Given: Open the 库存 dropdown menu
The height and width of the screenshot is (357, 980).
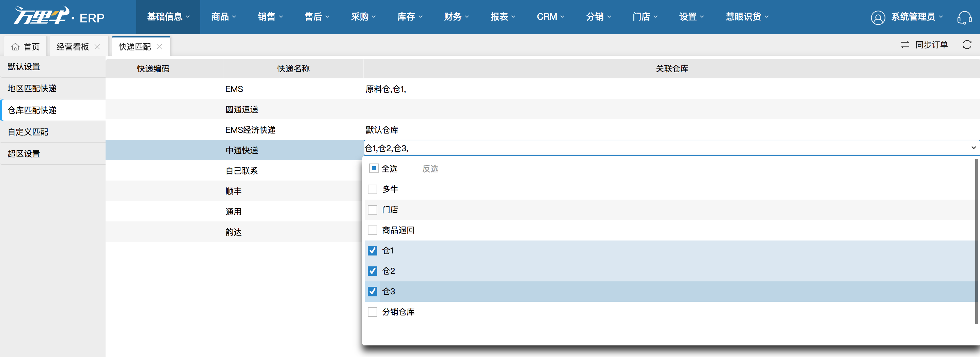Looking at the screenshot, I should 410,17.
